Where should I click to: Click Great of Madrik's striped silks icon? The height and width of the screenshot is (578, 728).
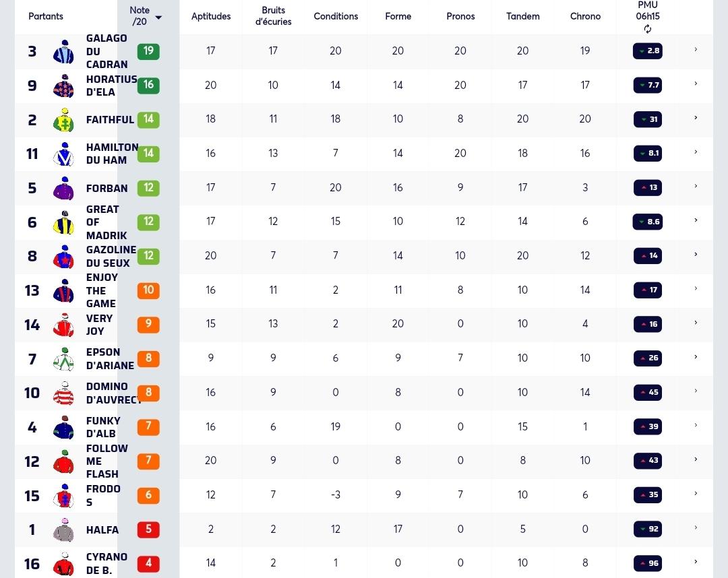(64, 222)
